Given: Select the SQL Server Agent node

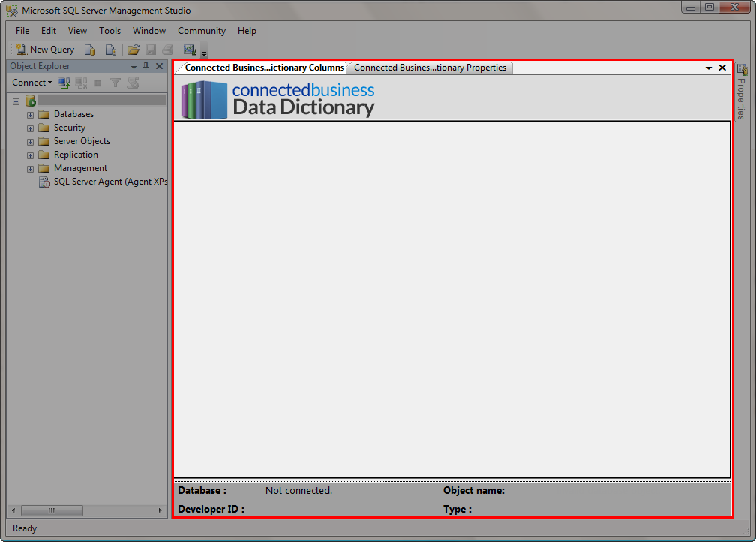Looking at the screenshot, I should point(109,182).
